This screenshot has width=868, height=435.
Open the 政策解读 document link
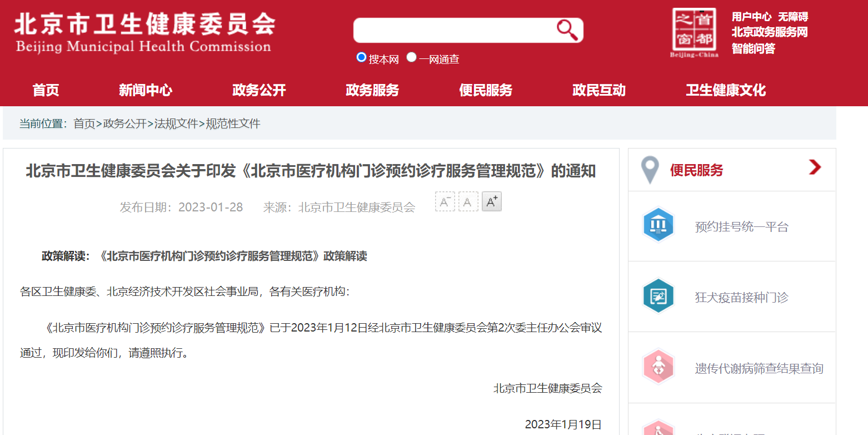[233, 256]
